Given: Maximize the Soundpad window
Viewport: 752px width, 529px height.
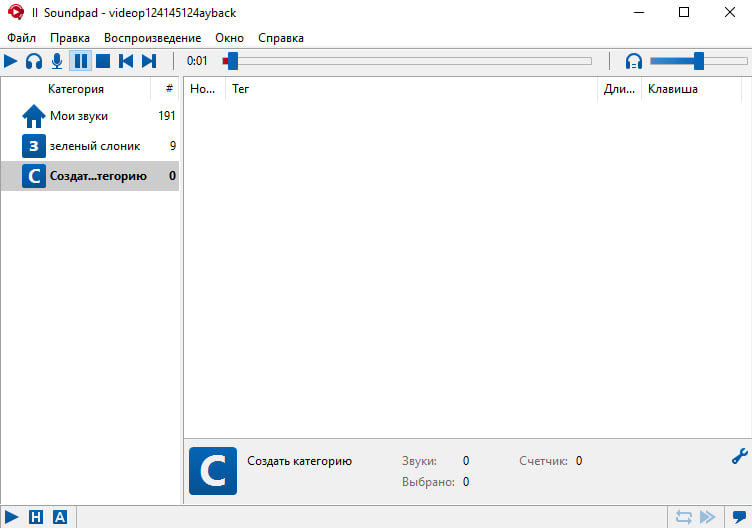Looking at the screenshot, I should tap(684, 12).
